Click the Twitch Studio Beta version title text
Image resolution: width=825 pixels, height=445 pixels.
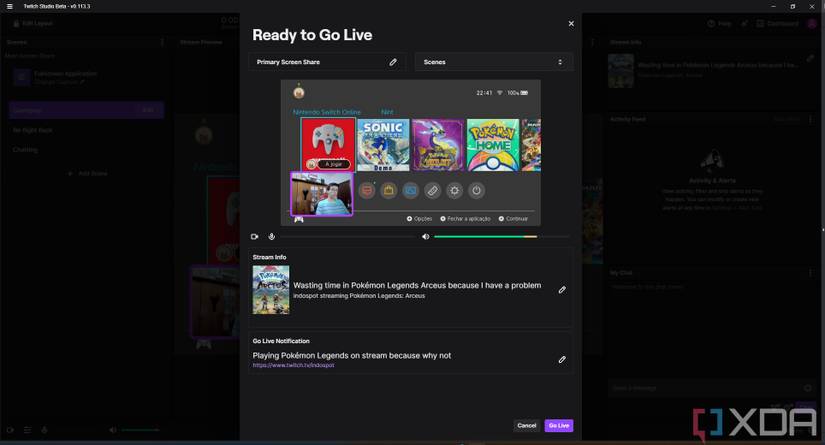57,6
